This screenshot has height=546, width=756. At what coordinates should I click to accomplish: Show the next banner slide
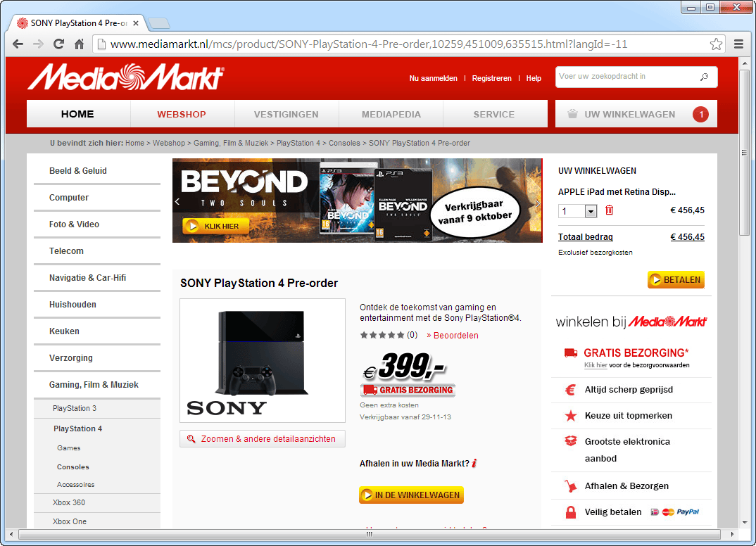pyautogui.click(x=538, y=203)
